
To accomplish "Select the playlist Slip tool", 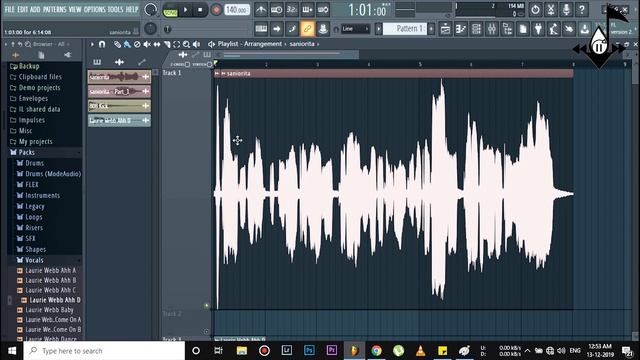I will pos(157,44).
